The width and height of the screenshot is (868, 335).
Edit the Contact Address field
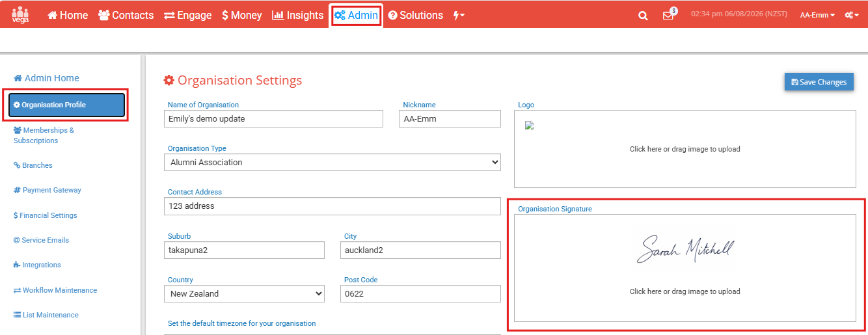(332, 206)
